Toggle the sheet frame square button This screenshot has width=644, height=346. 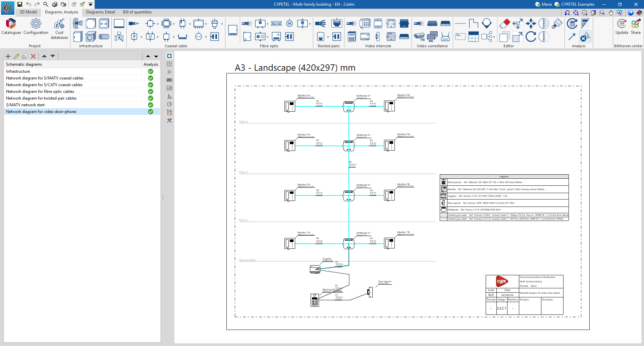169,56
